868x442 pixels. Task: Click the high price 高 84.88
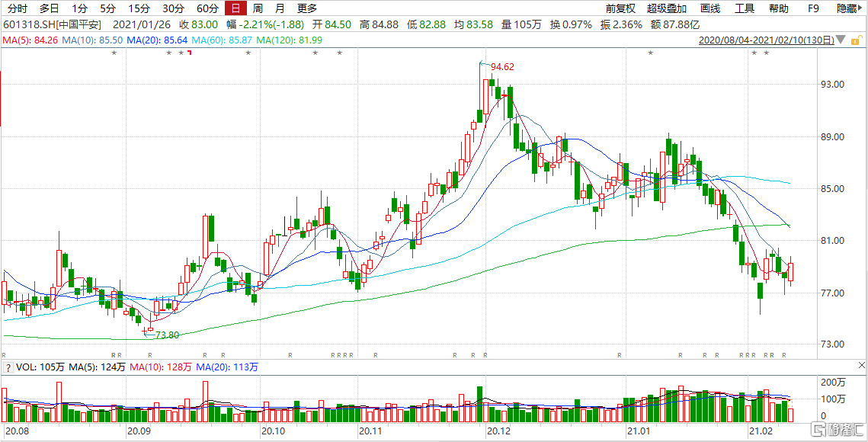pyautogui.click(x=380, y=24)
